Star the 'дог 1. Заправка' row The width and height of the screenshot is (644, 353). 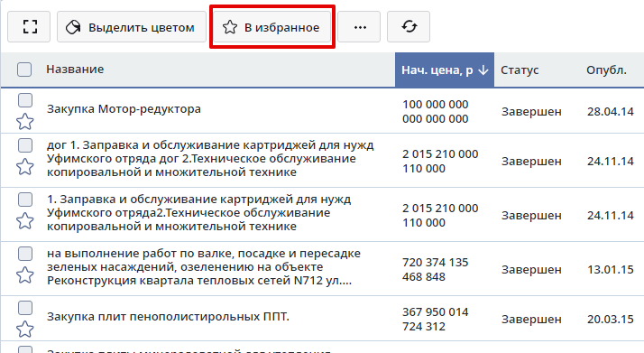[x=25, y=166]
